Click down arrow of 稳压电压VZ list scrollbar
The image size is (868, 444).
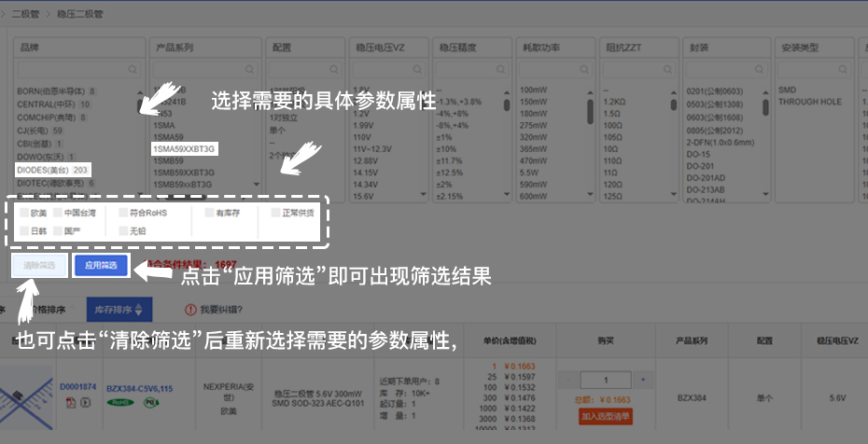tap(423, 194)
